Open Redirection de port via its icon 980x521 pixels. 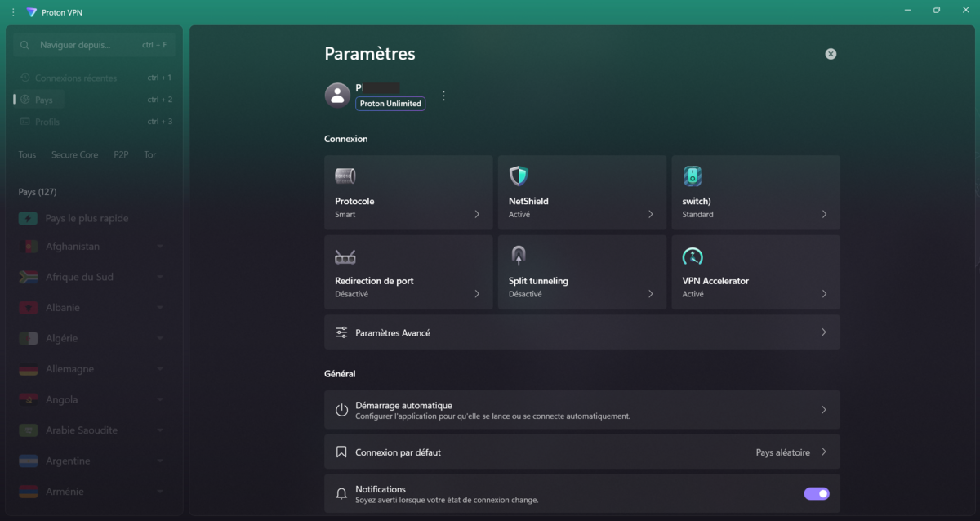point(345,256)
